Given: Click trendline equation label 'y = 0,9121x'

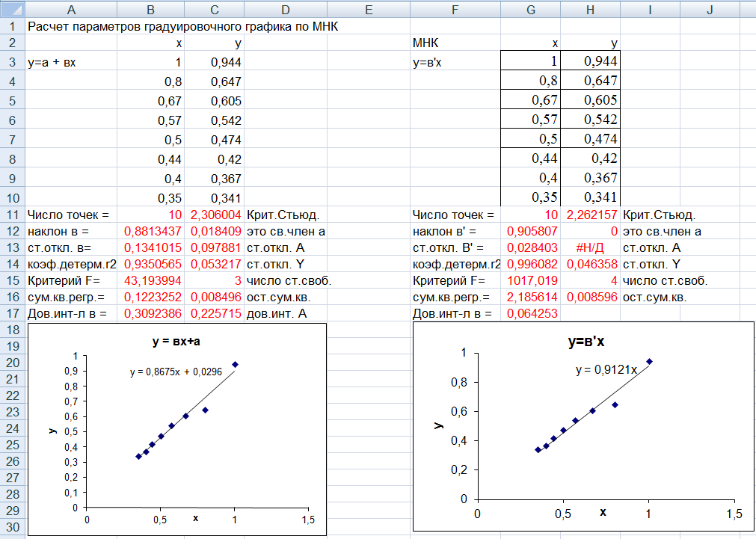Looking at the screenshot, I should coord(606,369).
